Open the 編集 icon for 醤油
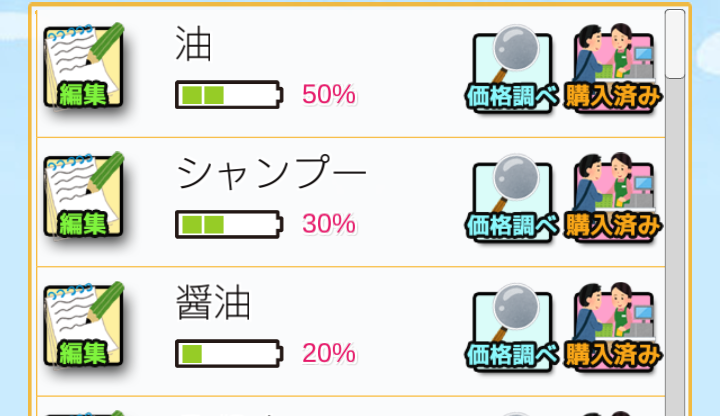Image resolution: width=720 pixels, height=416 pixels. point(84,325)
